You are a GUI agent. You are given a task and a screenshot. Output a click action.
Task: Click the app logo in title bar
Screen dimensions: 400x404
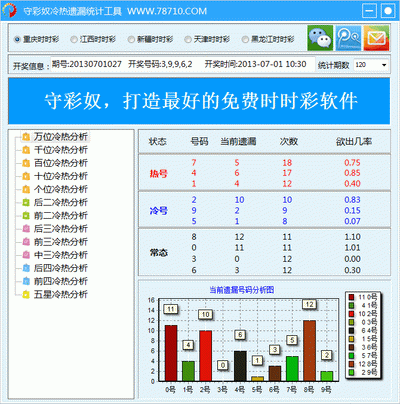[10, 11]
